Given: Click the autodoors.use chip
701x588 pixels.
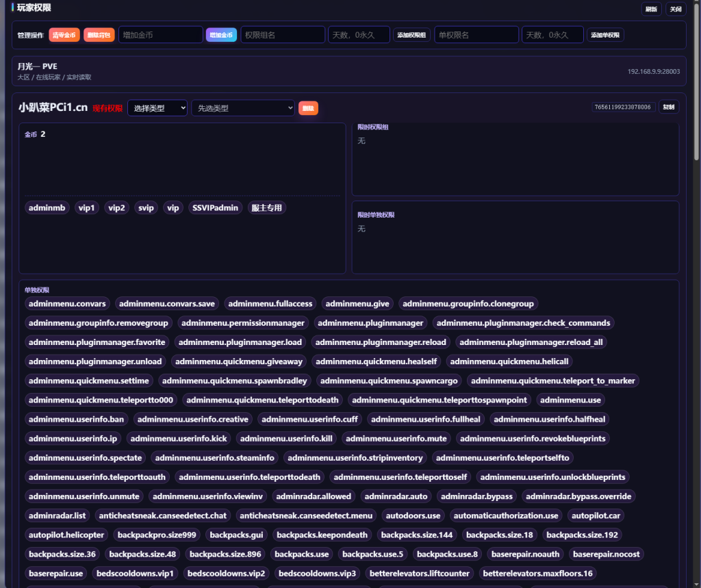Looking at the screenshot, I should (x=413, y=515).
